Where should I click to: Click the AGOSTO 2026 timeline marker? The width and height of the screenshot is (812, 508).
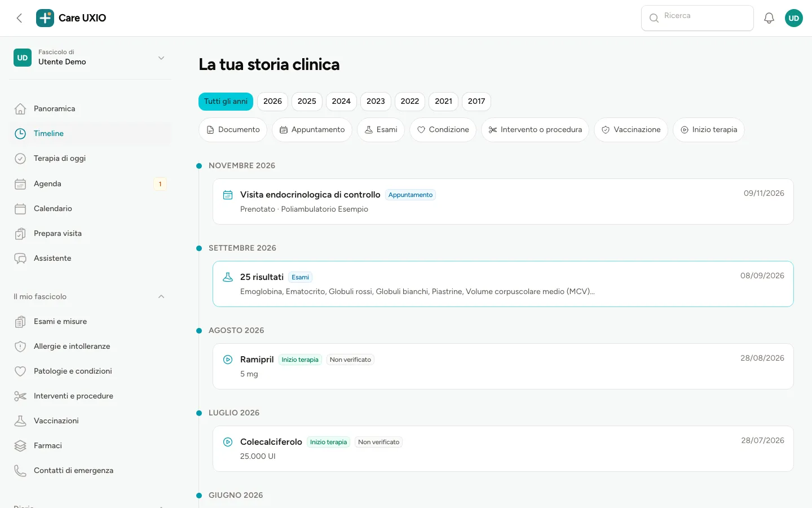tap(199, 331)
